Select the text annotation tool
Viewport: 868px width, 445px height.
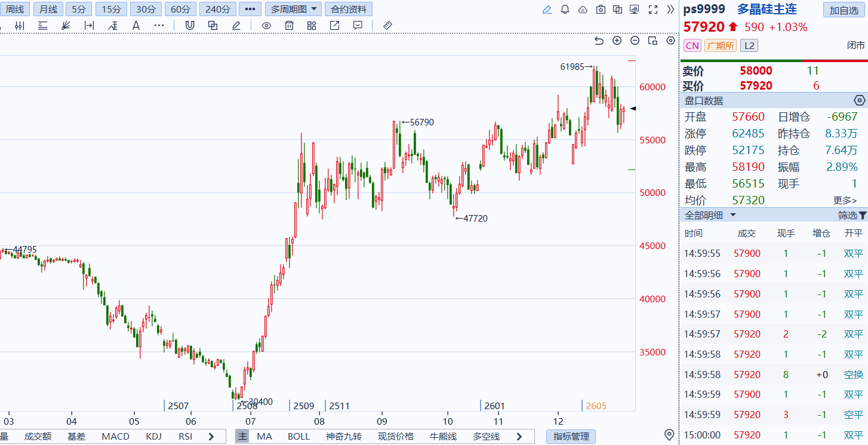(136, 25)
